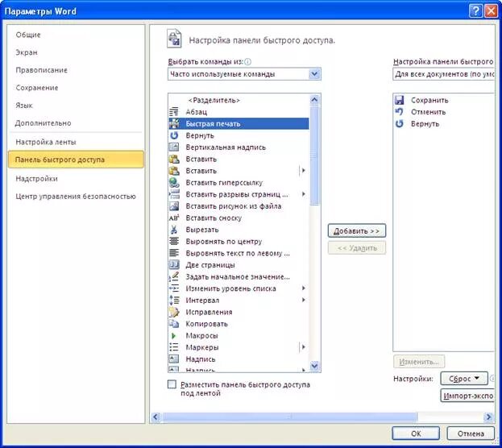The height and width of the screenshot is (448, 502).
Task: Click the horizontal scrollbar thumb at bottom
Action: tap(289, 417)
